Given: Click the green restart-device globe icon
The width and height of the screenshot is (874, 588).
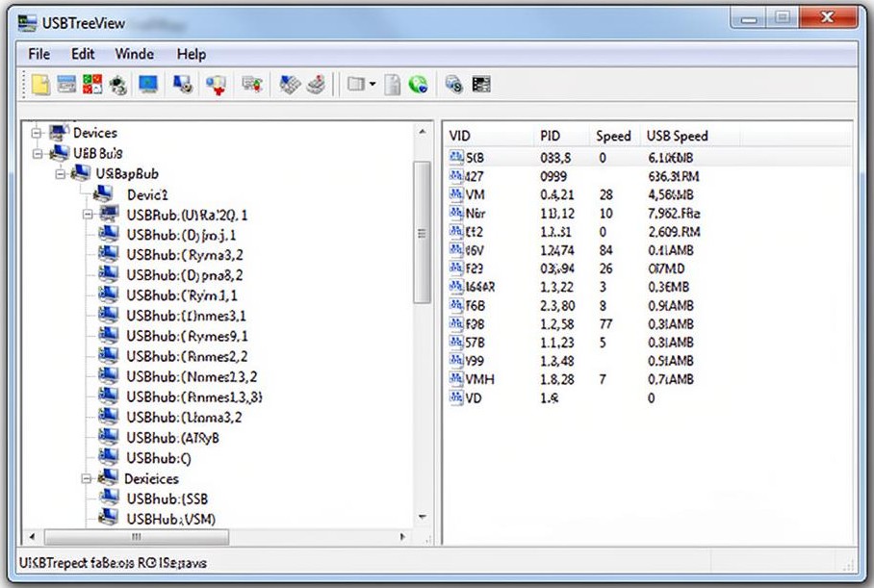Looking at the screenshot, I should coord(418,84).
